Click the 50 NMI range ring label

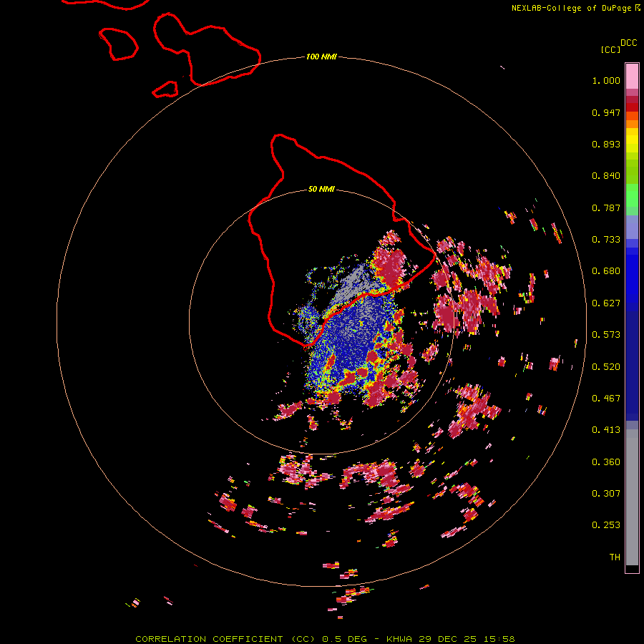click(321, 190)
